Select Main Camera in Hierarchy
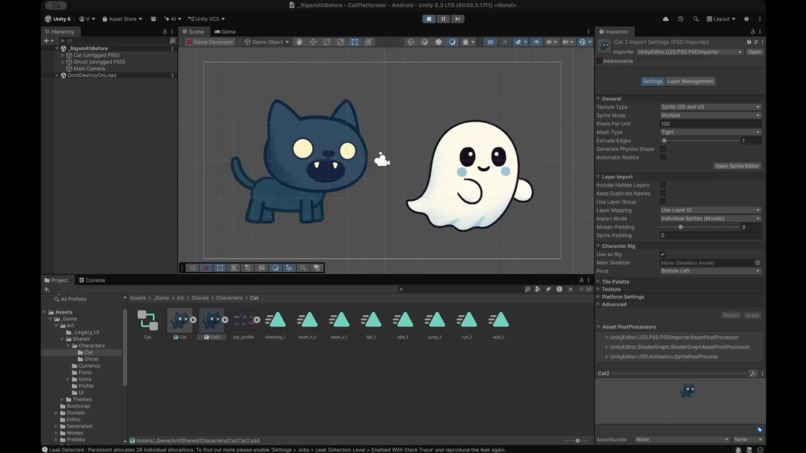The image size is (806, 453). click(x=88, y=68)
